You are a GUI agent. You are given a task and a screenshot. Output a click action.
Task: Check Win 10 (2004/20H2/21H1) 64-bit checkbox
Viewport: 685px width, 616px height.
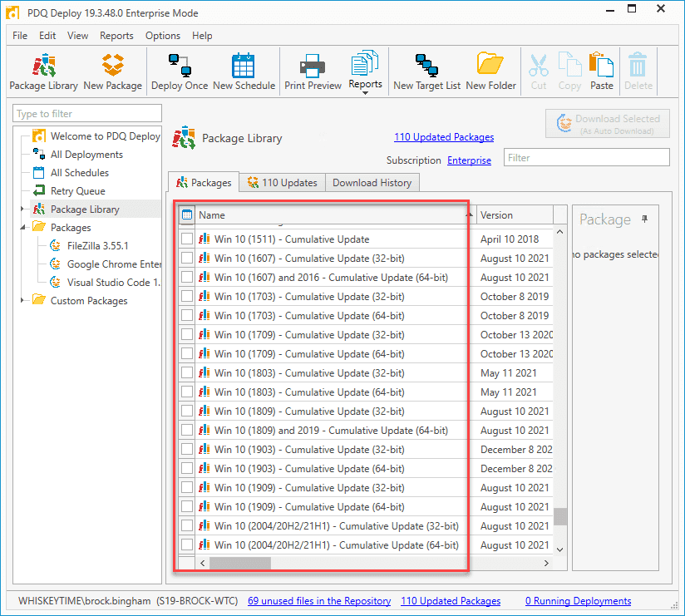pos(187,545)
